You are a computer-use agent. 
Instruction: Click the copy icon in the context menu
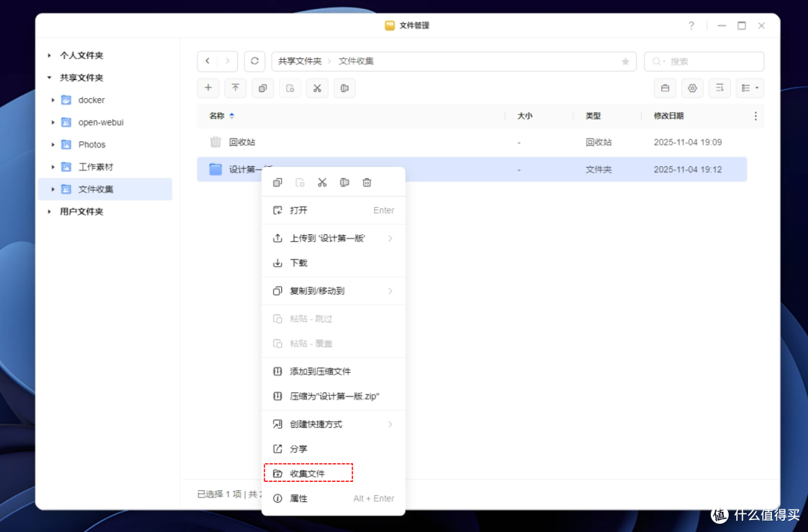[278, 183]
